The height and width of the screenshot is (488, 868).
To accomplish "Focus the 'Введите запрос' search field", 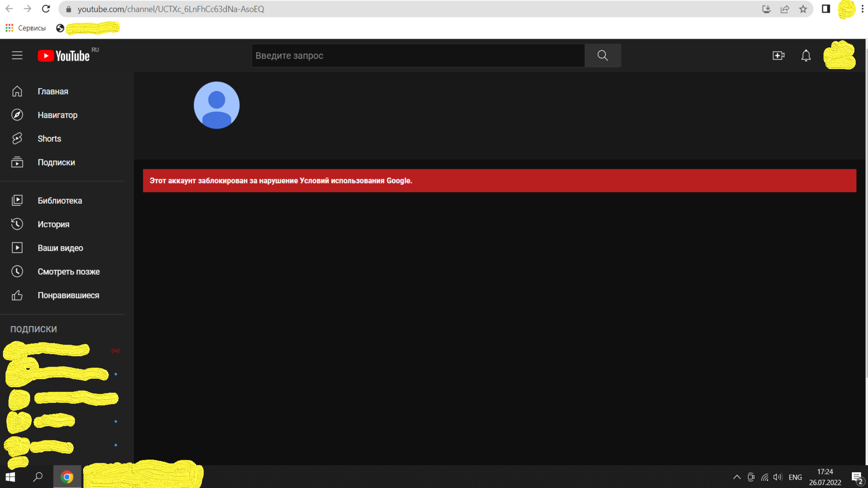I will tap(418, 55).
